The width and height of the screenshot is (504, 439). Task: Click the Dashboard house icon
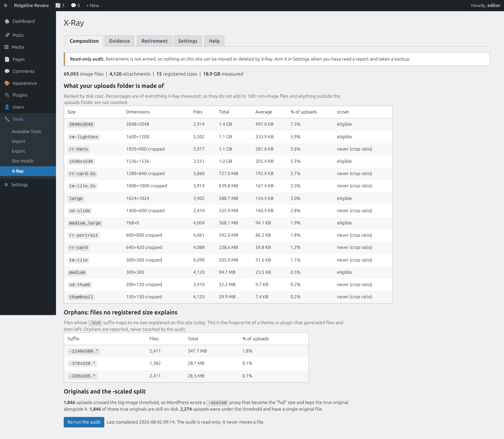[x=7, y=21]
